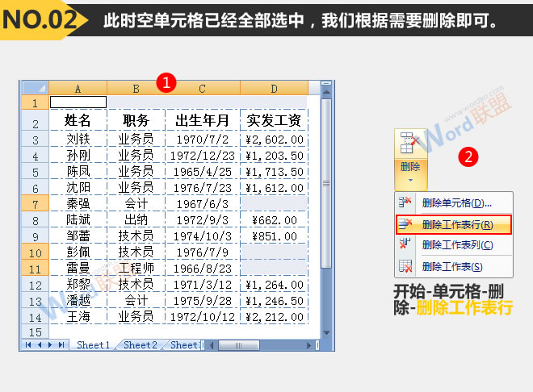Go to previous sheet navigation arrow
Image resolution: width=533 pixels, height=392 pixels.
point(40,345)
